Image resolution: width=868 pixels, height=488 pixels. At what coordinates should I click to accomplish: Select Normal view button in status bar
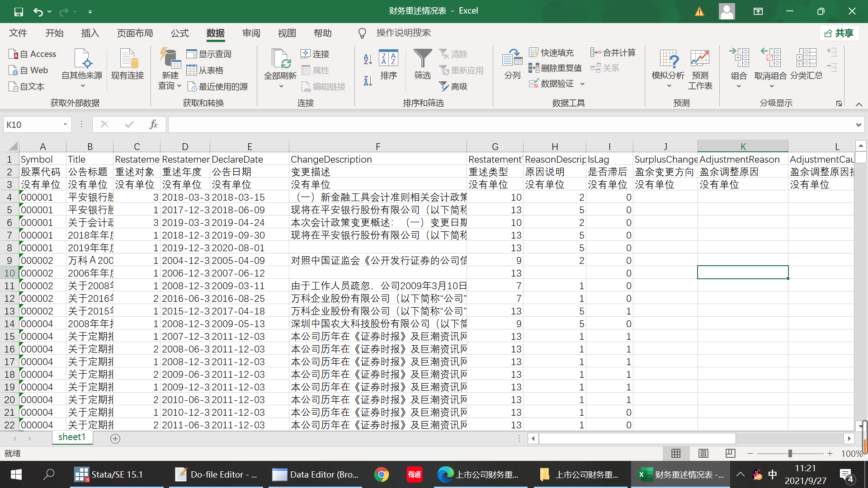[x=676, y=453]
